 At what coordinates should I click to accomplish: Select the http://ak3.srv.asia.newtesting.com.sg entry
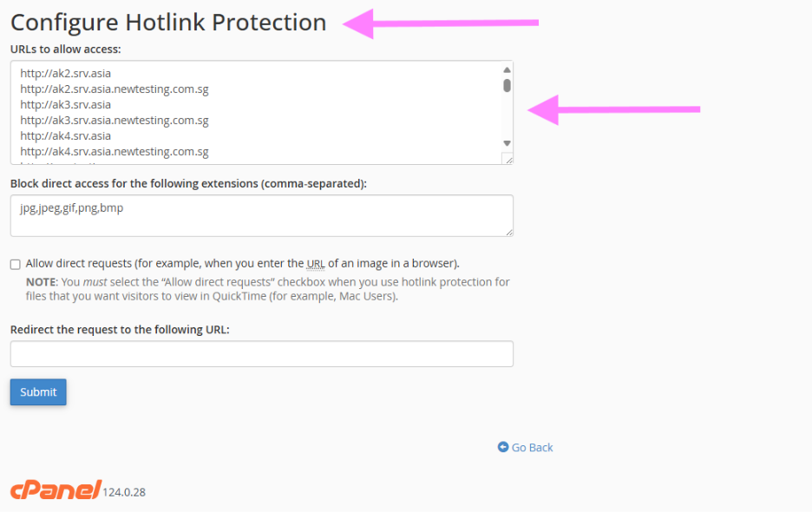point(115,120)
